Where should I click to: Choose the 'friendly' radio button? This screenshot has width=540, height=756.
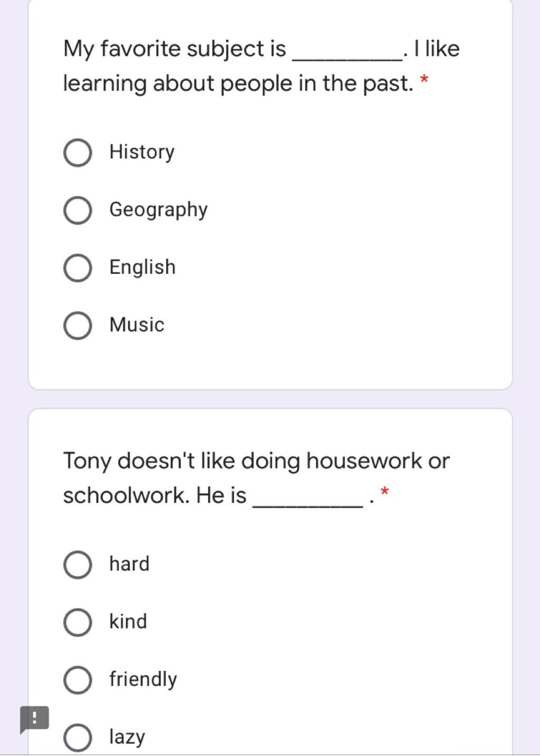click(78, 680)
